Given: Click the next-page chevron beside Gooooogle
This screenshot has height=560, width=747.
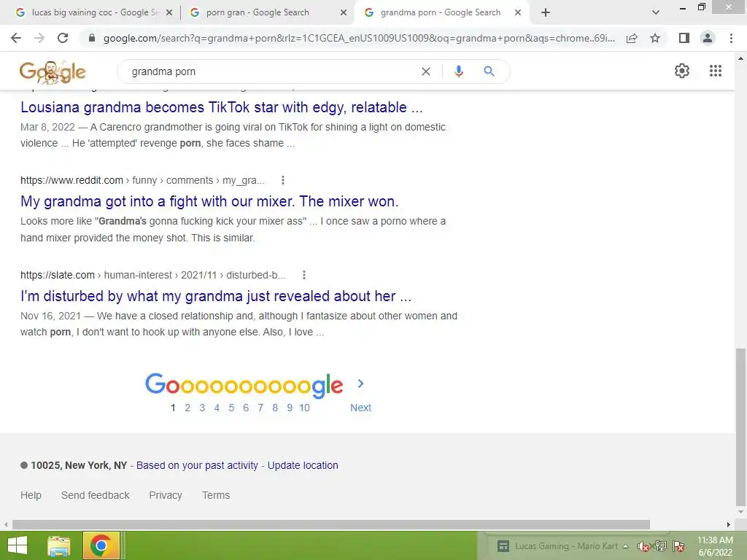Looking at the screenshot, I should (x=360, y=384).
